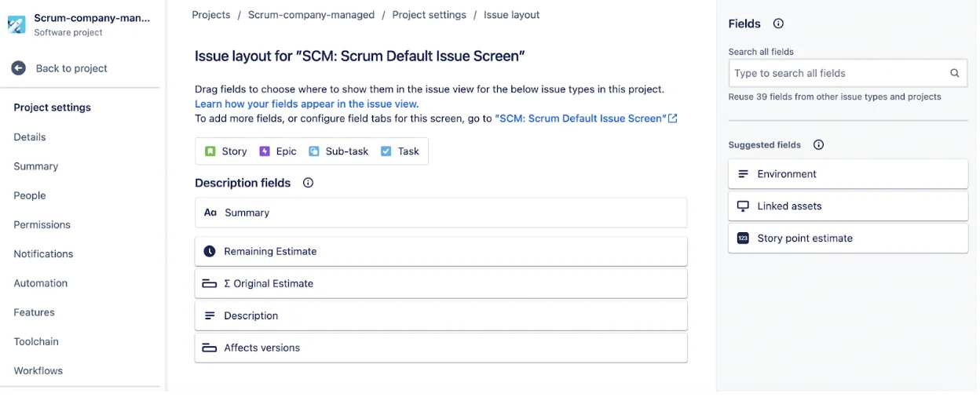
Task: Open the Permissions settings page
Action: pos(42,224)
